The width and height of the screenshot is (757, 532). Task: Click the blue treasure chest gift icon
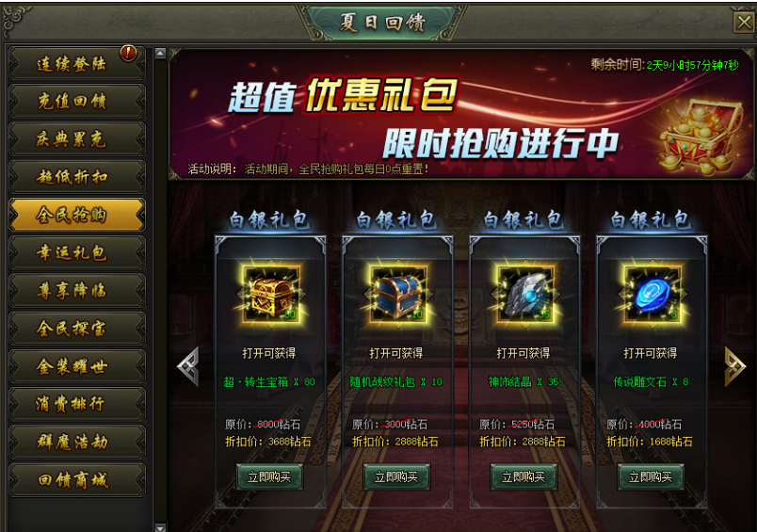click(x=398, y=295)
